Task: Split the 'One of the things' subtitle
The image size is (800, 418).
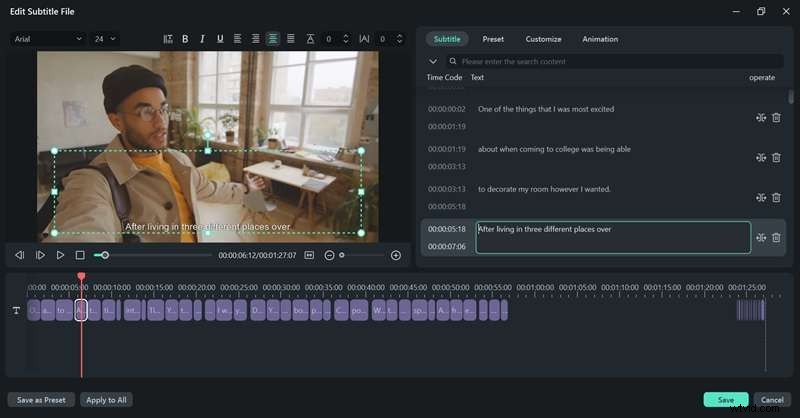Action: point(761,118)
